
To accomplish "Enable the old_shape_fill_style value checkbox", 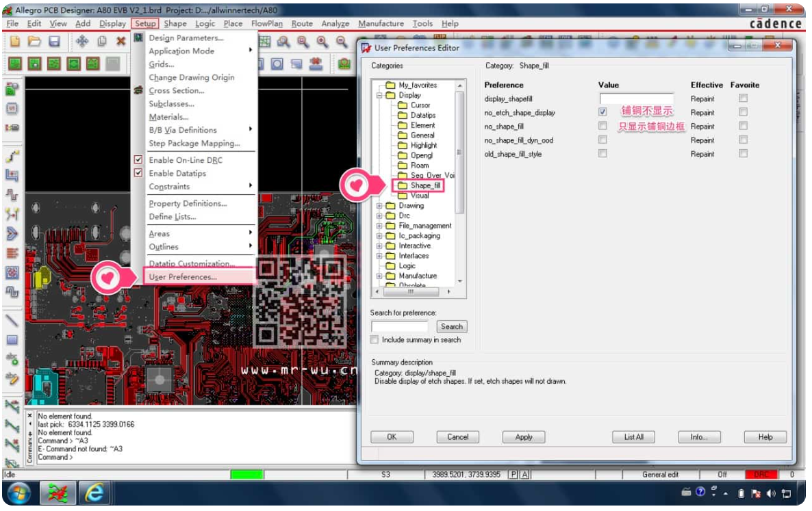I will (602, 154).
